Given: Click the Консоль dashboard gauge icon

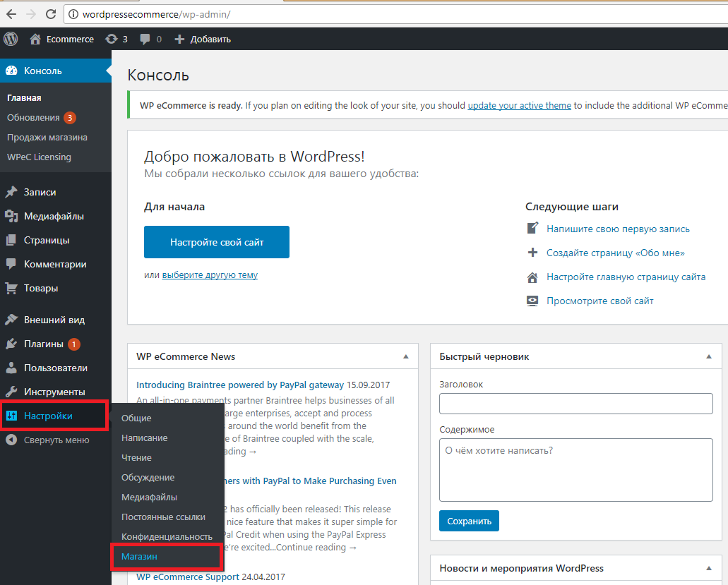Looking at the screenshot, I should pyautogui.click(x=11, y=71).
